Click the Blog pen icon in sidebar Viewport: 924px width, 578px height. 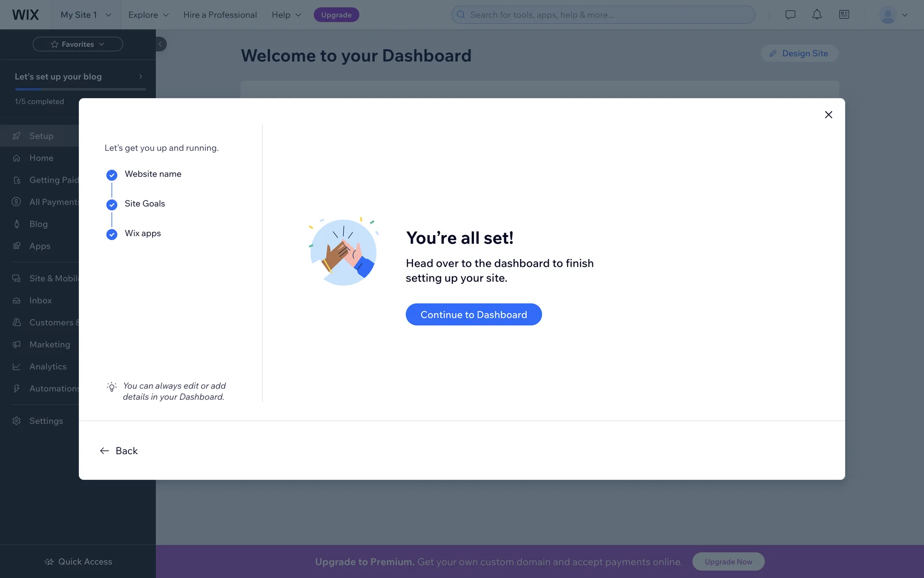point(17,224)
